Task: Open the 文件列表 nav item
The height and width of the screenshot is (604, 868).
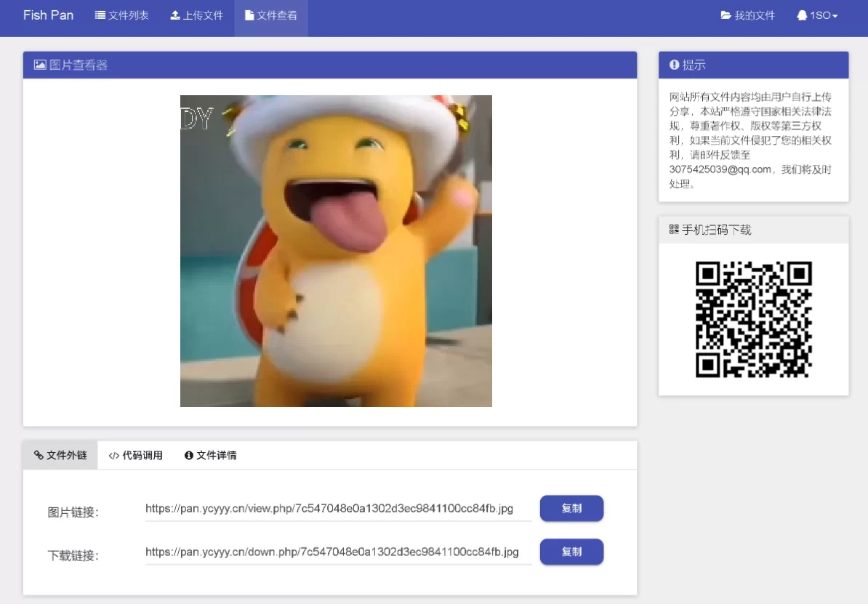Action: (122, 15)
